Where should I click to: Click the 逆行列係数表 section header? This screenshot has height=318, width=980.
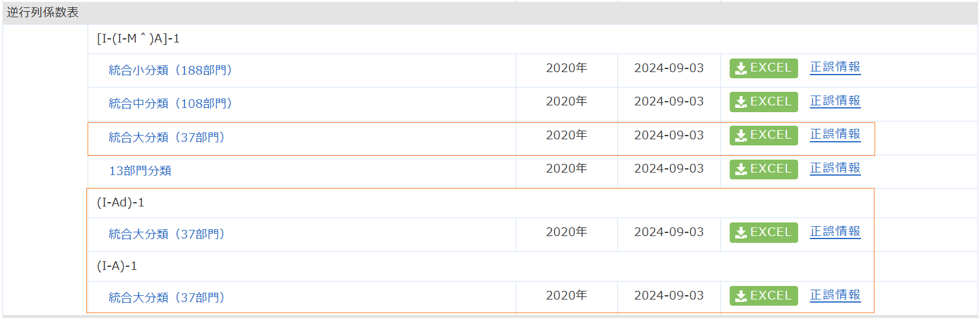coord(43,12)
